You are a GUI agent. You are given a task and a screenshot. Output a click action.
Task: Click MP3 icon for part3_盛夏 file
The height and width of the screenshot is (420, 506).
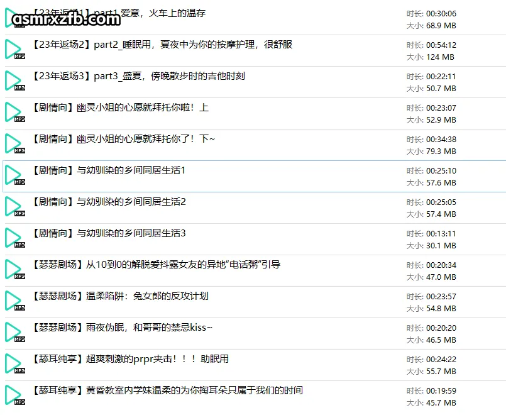point(15,80)
